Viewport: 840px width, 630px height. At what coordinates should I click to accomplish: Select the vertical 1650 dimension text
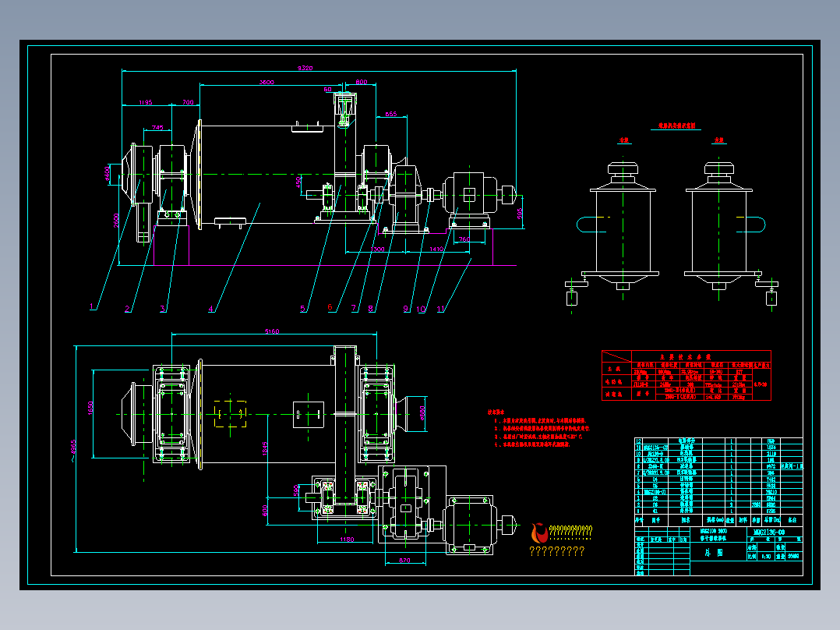pyautogui.click(x=90, y=408)
